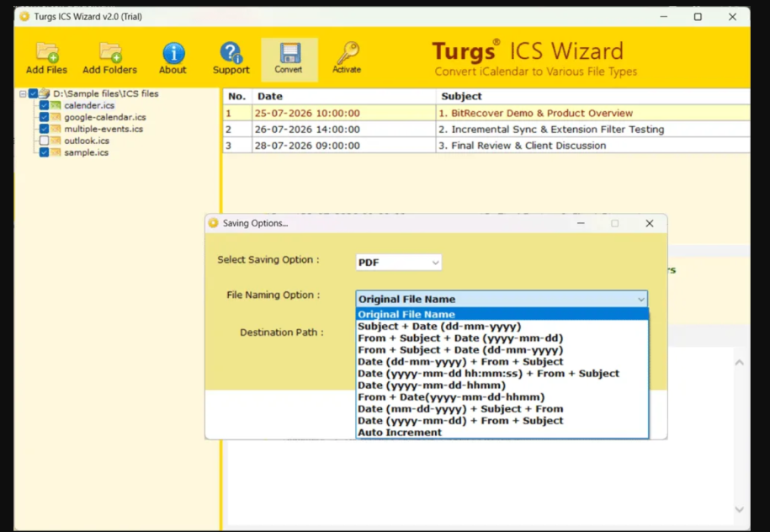The width and height of the screenshot is (770, 532).
Task: Choose Date (dd-mm-yyyy) + From + Subject option
Action: 502,362
